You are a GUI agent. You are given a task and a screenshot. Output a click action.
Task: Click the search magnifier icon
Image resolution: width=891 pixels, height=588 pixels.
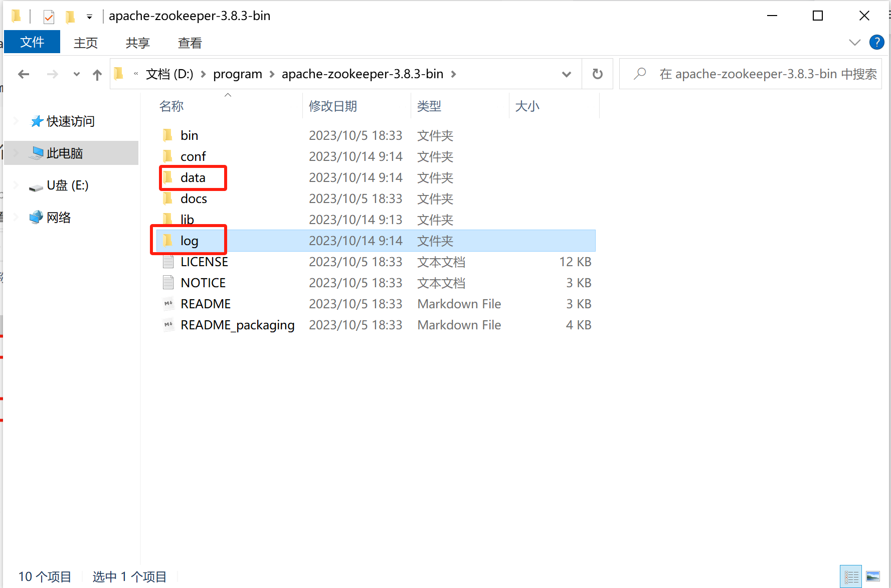tap(640, 73)
